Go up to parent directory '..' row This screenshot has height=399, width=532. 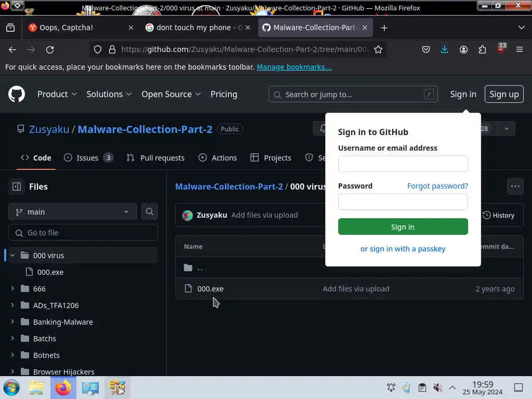pos(200,268)
